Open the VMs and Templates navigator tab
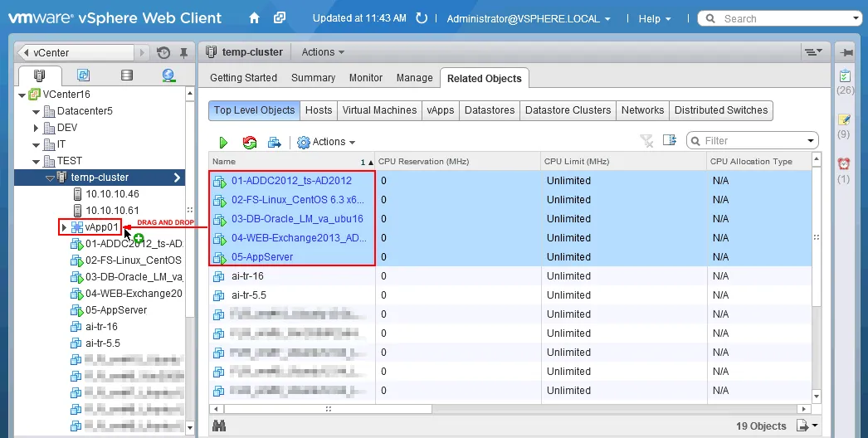Viewport: 868px width, 438px height. pos(83,75)
